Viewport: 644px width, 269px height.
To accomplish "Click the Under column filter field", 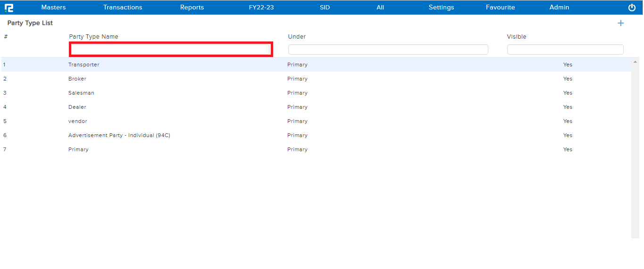I will pos(388,49).
